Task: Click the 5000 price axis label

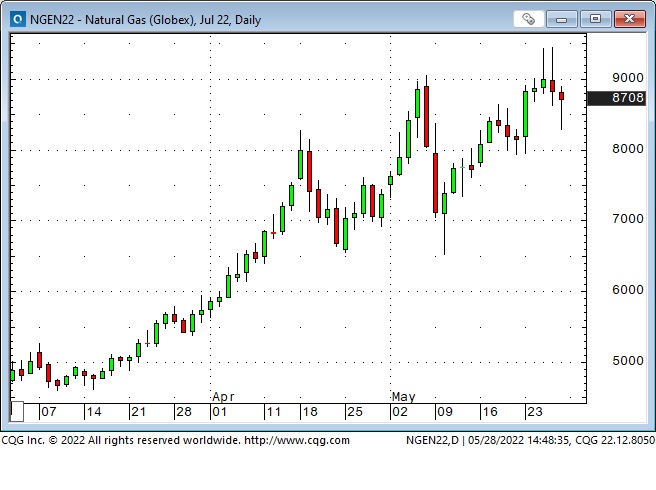Action: (628, 361)
